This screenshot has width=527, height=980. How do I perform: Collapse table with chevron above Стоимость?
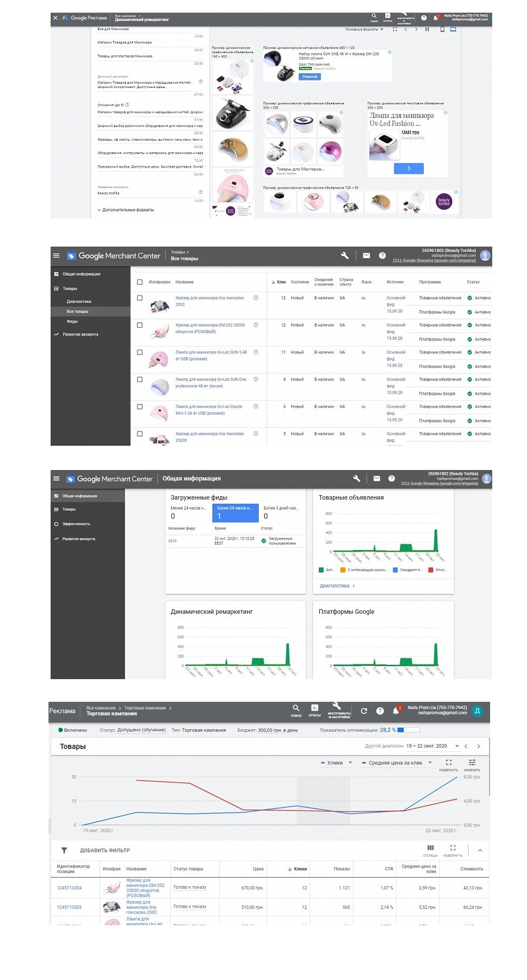pyautogui.click(x=480, y=850)
